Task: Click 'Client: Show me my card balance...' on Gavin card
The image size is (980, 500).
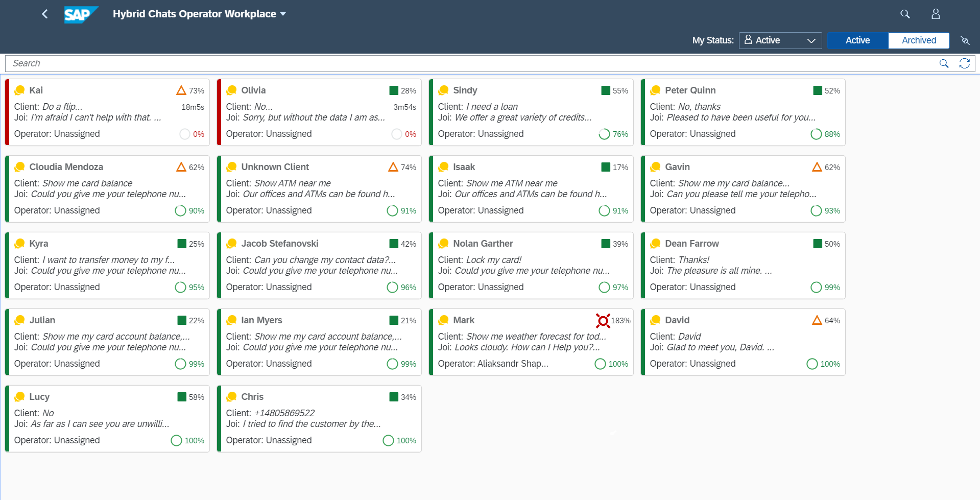Action: pos(720,183)
